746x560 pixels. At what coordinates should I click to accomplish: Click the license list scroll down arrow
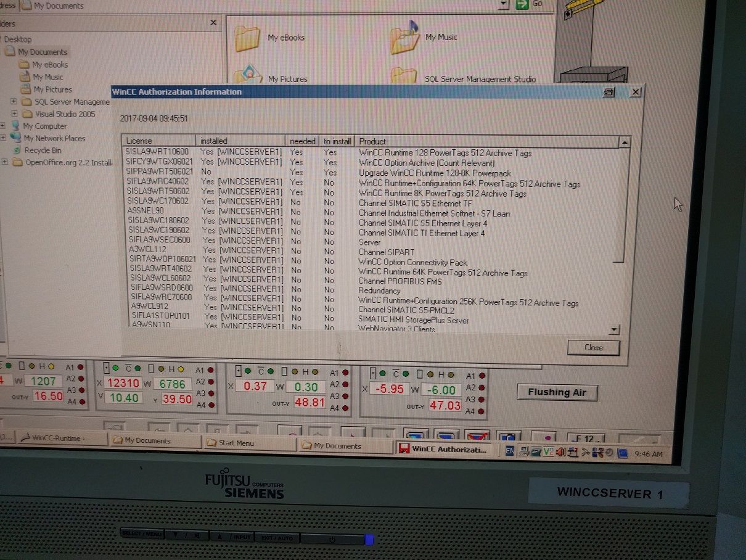[613, 331]
